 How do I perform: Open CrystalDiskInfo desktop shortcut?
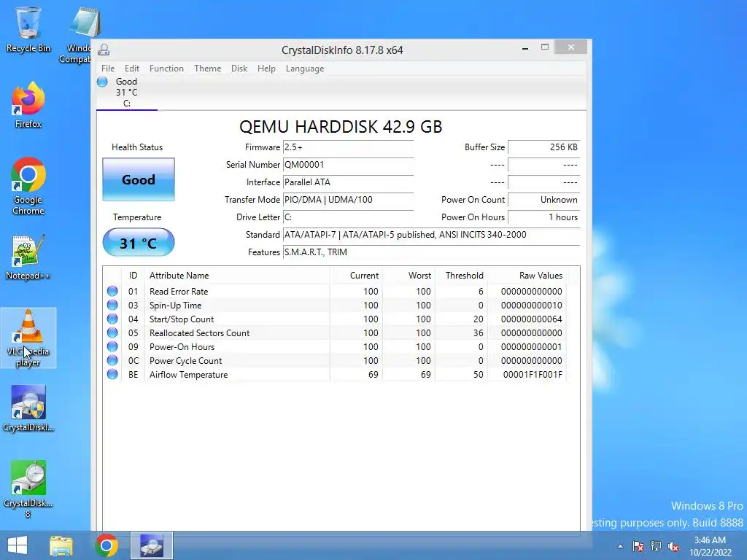pyautogui.click(x=28, y=408)
